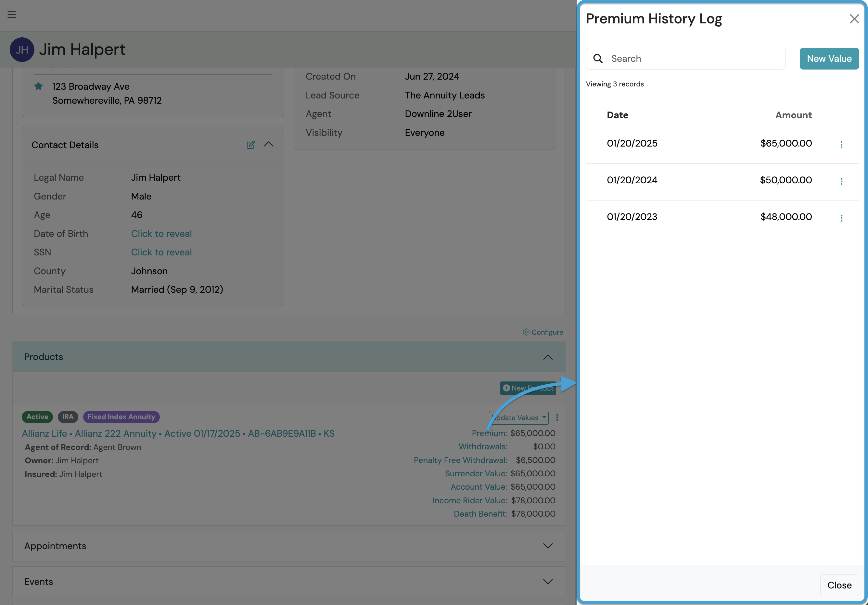This screenshot has height=605, width=868.
Task: Select the 01/20/2024 date cell
Action: coord(632,180)
